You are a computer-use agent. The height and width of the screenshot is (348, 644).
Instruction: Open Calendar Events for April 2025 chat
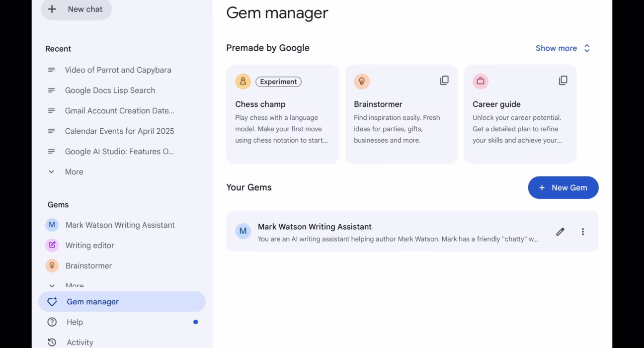tap(119, 131)
